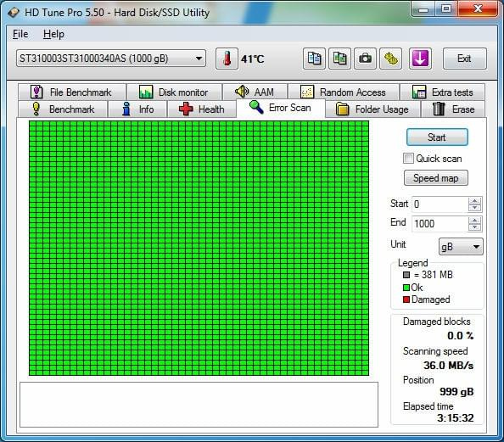The image size is (504, 442).
Task: Open the options settings icon
Action: [x=390, y=59]
